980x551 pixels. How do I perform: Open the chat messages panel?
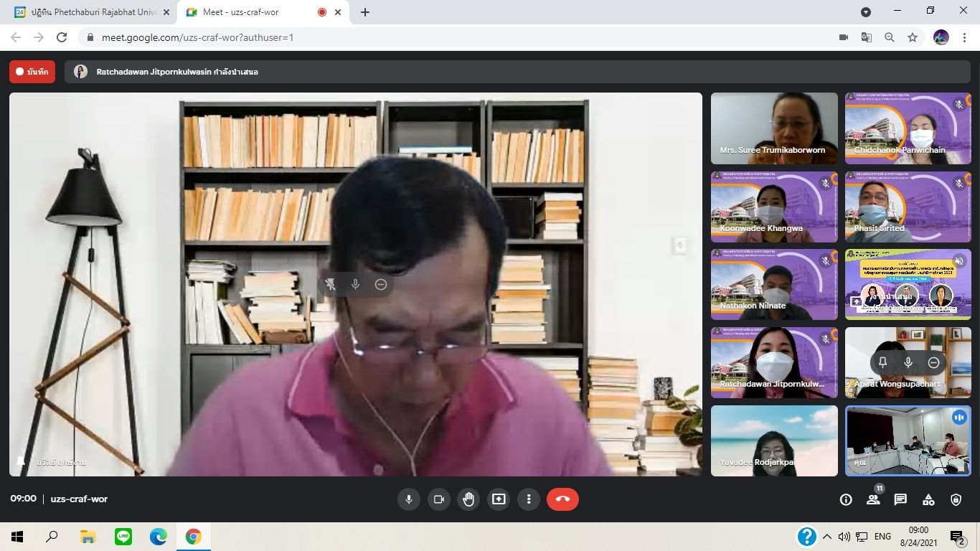tap(900, 500)
